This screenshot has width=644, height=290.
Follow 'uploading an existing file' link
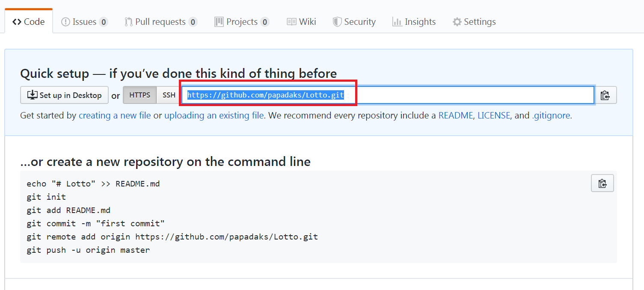(214, 115)
